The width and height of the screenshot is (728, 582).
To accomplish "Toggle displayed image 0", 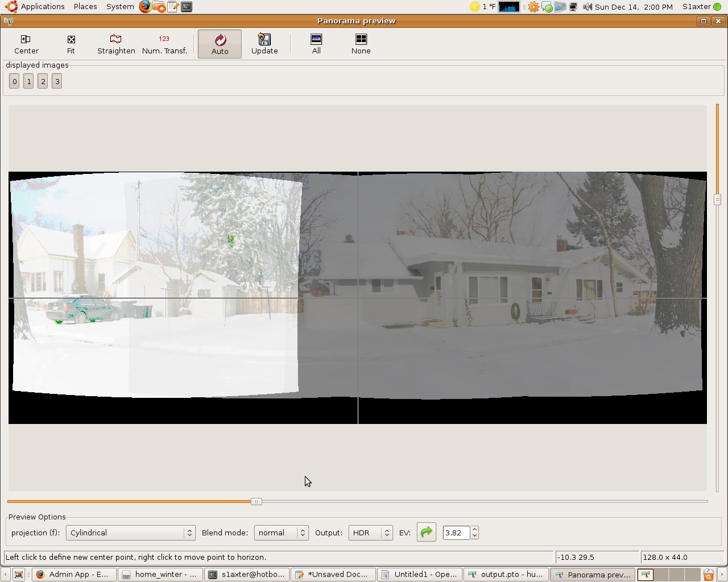I will point(15,81).
